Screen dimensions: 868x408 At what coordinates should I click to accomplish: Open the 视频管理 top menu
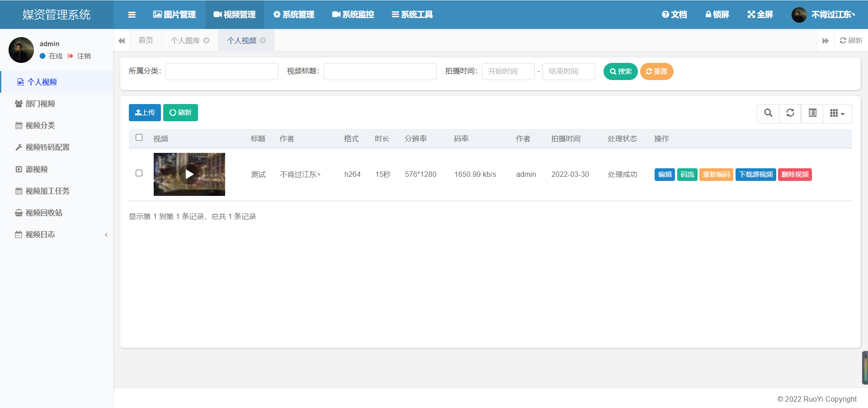[235, 14]
